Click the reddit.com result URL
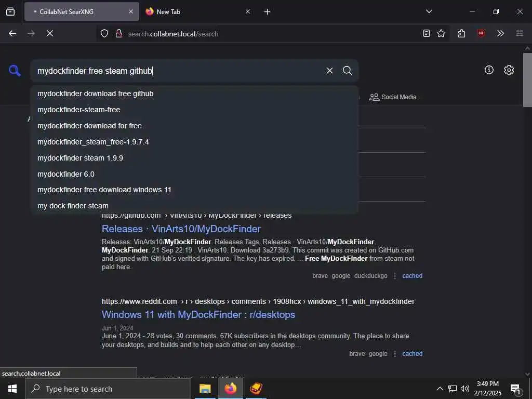532x399 pixels. point(258,301)
